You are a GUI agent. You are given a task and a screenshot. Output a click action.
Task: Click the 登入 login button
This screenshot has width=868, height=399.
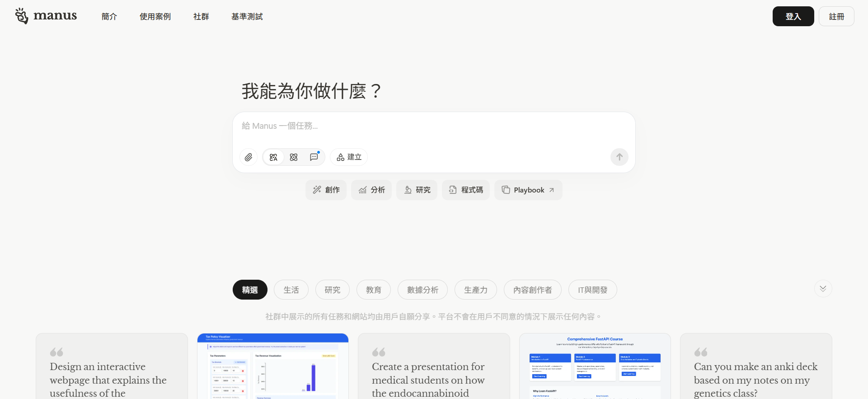tap(793, 16)
